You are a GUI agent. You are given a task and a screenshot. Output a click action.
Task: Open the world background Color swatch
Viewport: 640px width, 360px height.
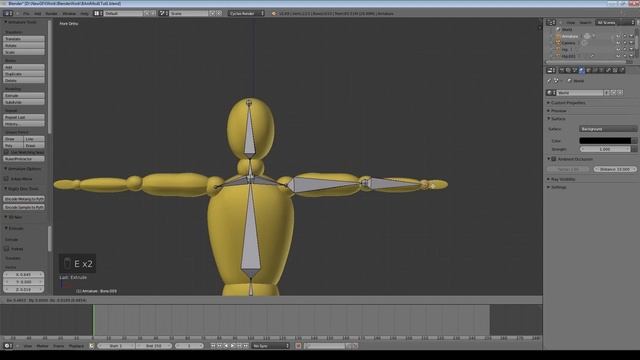pyautogui.click(x=605, y=141)
